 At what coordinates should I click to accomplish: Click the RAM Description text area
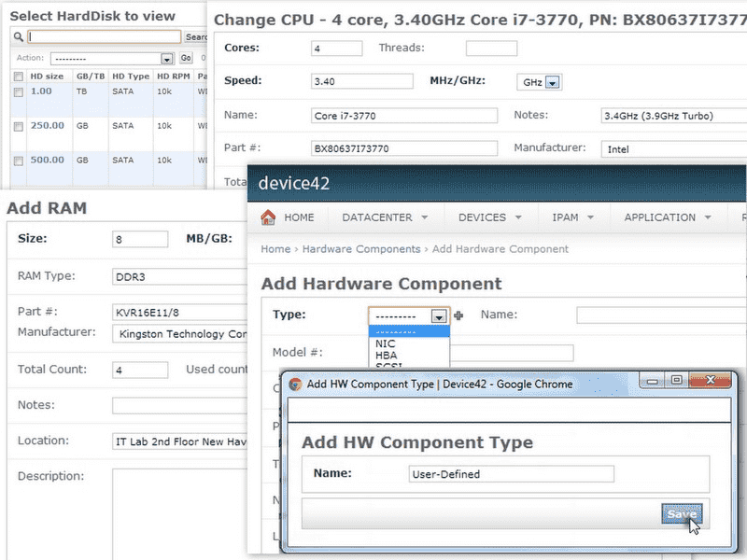pyautogui.click(x=179, y=514)
